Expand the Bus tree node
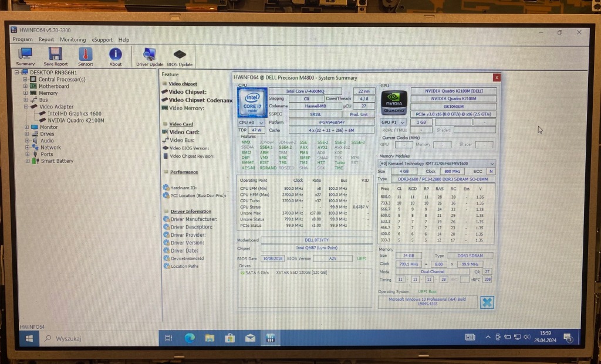 click(25, 100)
